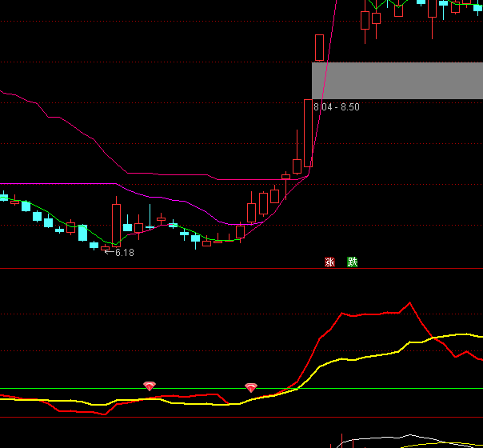Select the gray price gap rectangle
The image size is (483, 448).
tap(397, 80)
